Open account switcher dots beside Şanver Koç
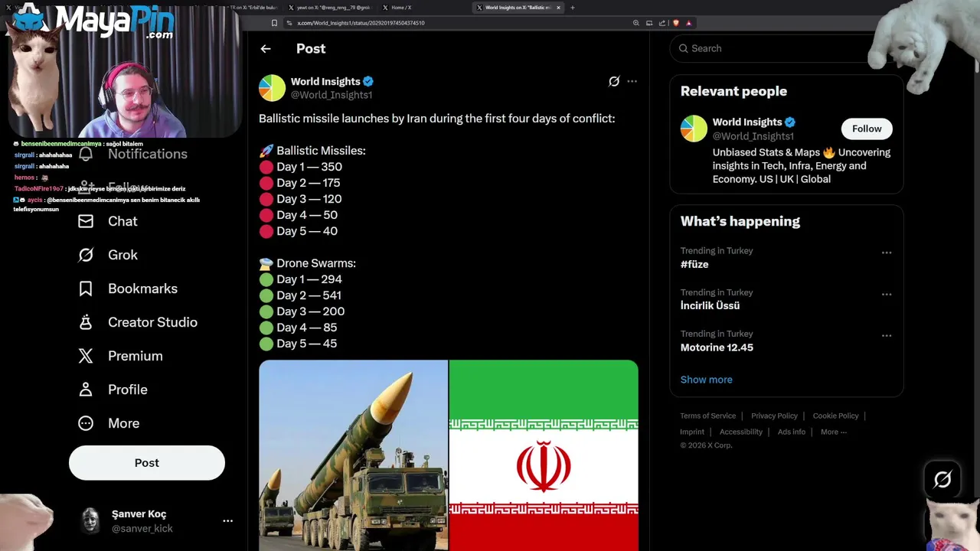980x551 pixels. pyautogui.click(x=227, y=520)
